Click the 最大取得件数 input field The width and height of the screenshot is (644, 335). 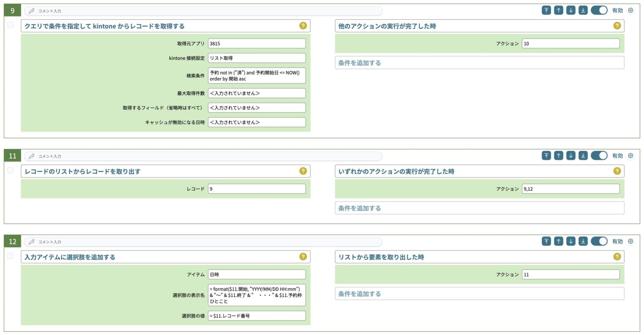(256, 93)
